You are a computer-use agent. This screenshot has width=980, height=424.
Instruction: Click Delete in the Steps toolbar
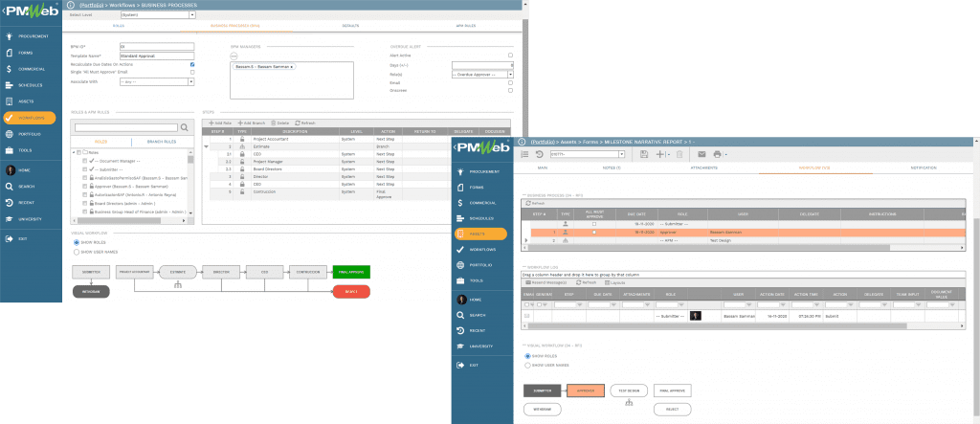click(279, 123)
